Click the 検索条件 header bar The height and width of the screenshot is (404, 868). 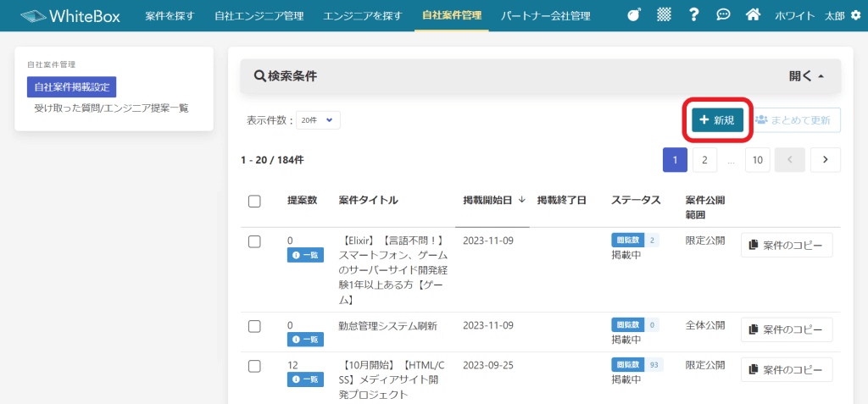tap(540, 76)
